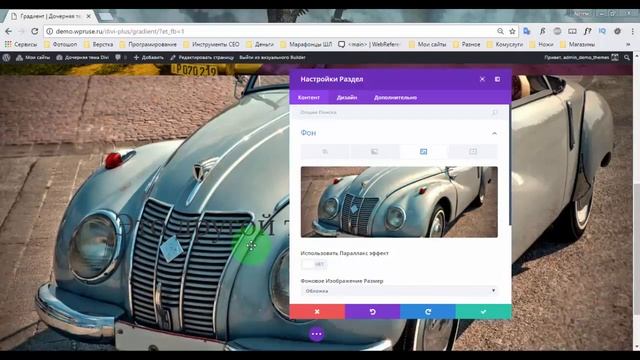Select the background color tab in Фон
This screenshot has height=360, width=640.
coord(325,151)
